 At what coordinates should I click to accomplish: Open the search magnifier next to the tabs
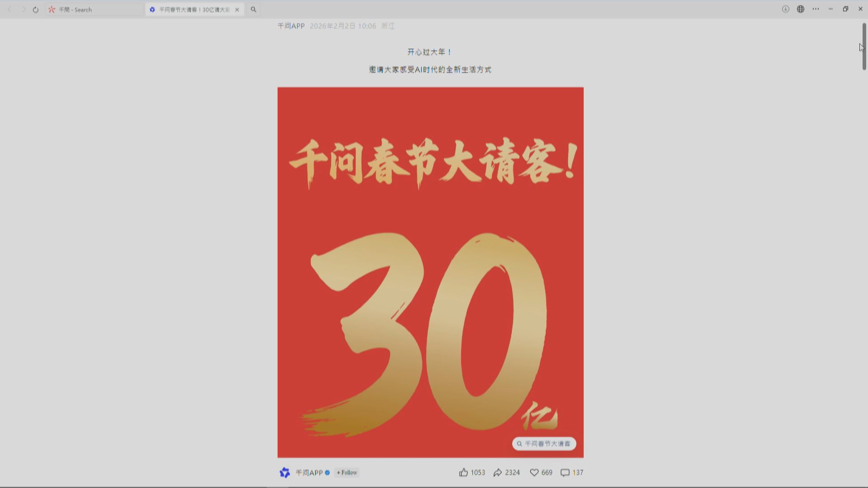254,9
